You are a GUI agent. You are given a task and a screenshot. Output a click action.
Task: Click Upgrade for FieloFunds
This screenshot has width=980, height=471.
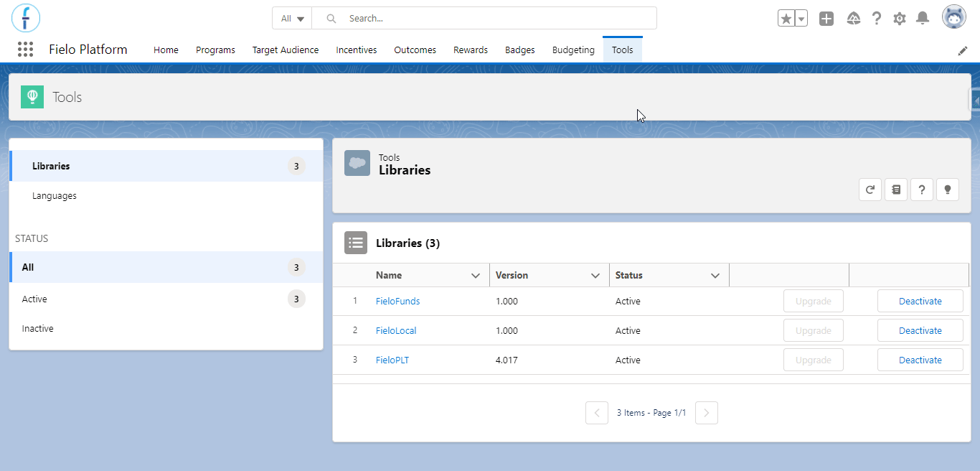[814, 302]
